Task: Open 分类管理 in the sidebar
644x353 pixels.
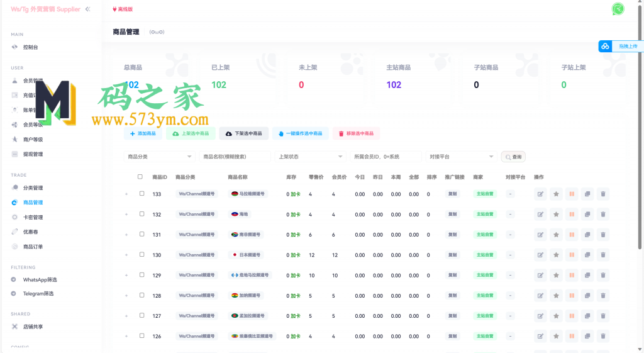Action: click(x=33, y=188)
